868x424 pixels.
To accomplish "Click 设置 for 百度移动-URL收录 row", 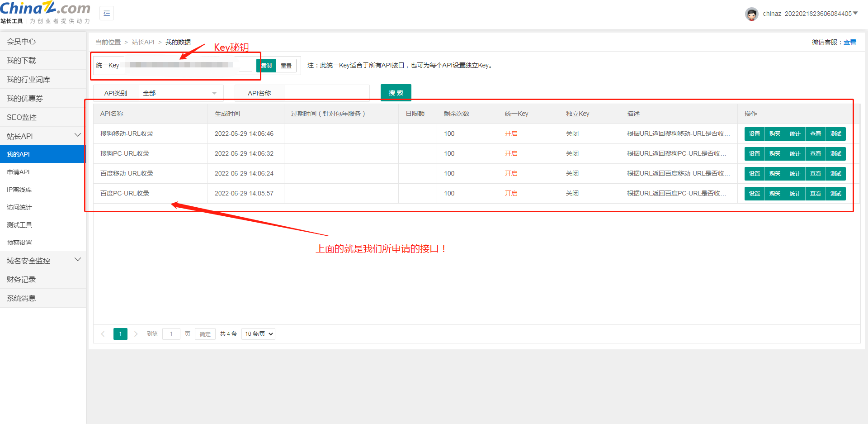I will [755, 174].
